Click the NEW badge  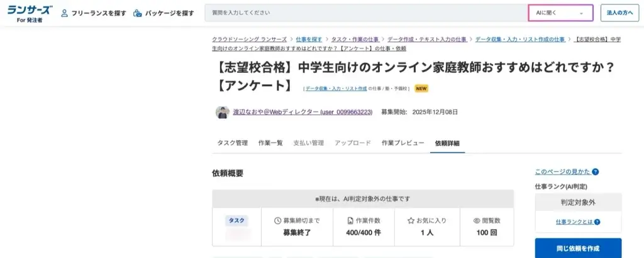point(421,88)
